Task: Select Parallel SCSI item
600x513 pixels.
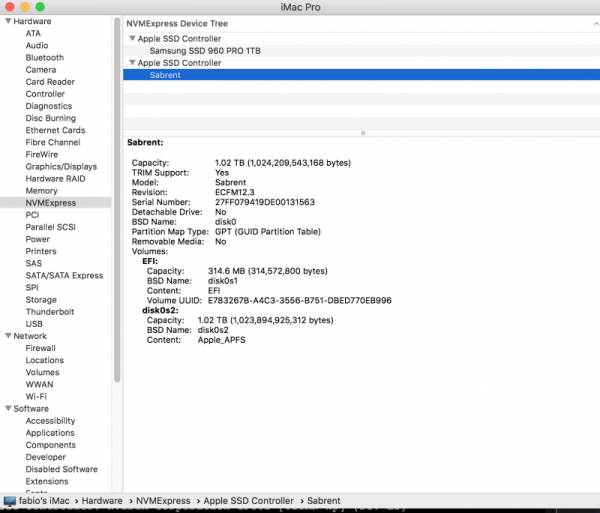Action: click(51, 227)
